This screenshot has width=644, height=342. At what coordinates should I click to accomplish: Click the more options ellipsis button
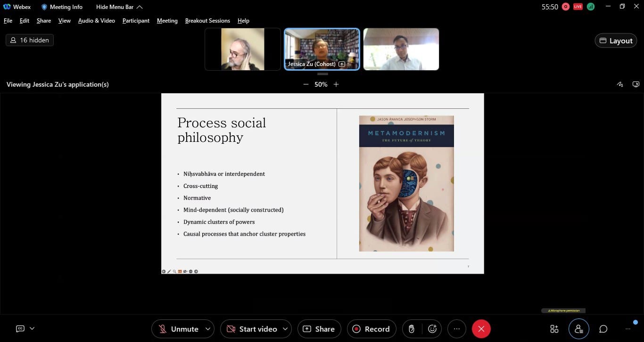click(x=456, y=329)
